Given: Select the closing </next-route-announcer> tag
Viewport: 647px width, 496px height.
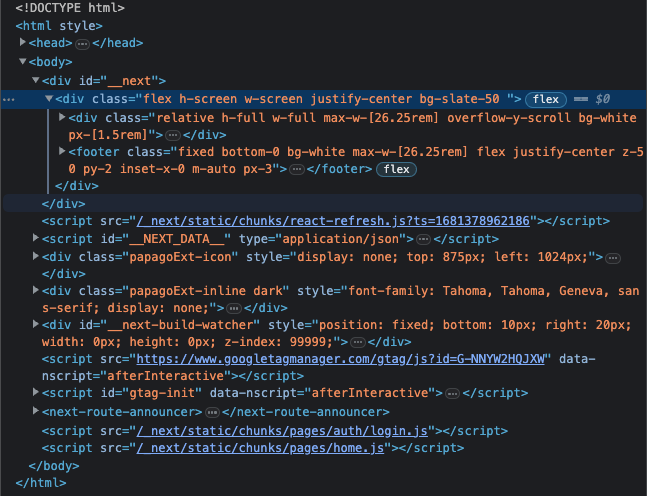Looking at the screenshot, I should [306, 412].
